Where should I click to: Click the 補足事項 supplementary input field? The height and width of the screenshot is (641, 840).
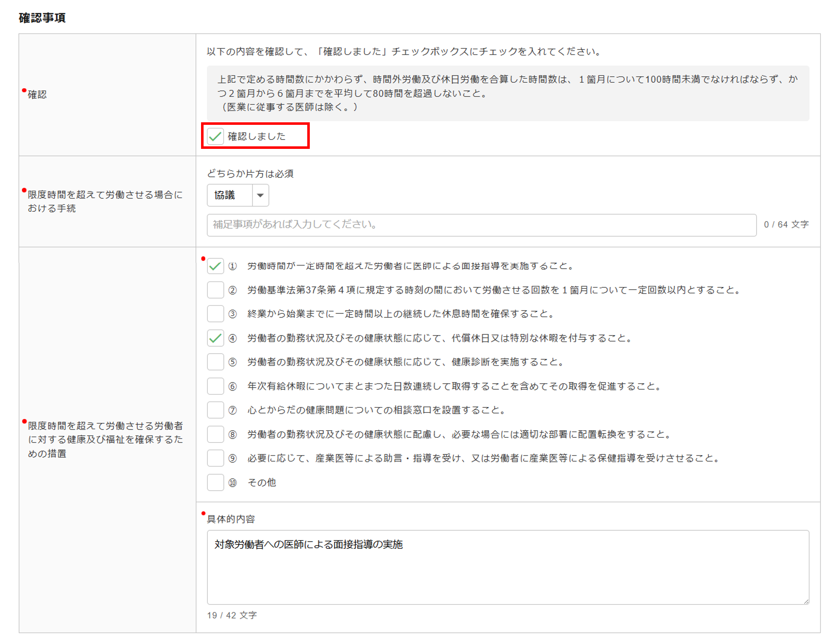point(481,225)
